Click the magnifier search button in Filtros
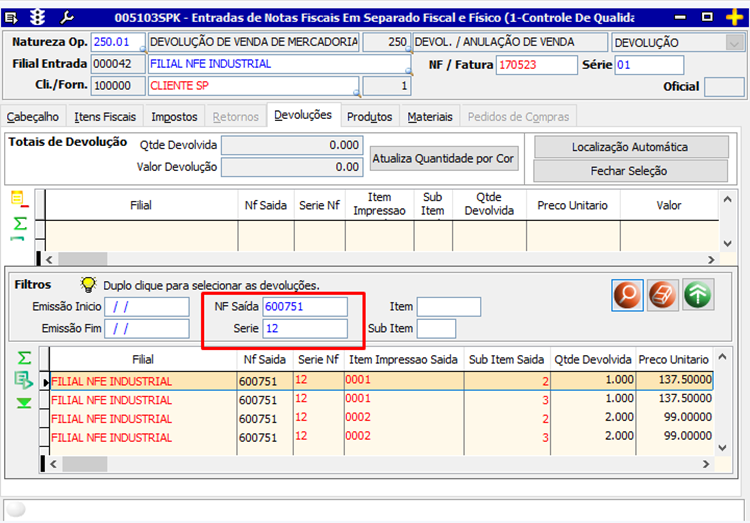The image size is (750, 523). click(x=629, y=295)
